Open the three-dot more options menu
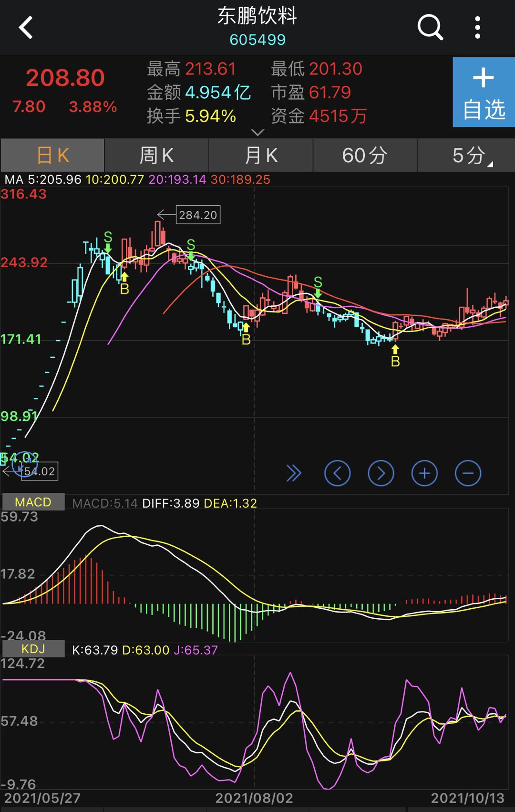Screen dimensions: 515x812 point(477,27)
